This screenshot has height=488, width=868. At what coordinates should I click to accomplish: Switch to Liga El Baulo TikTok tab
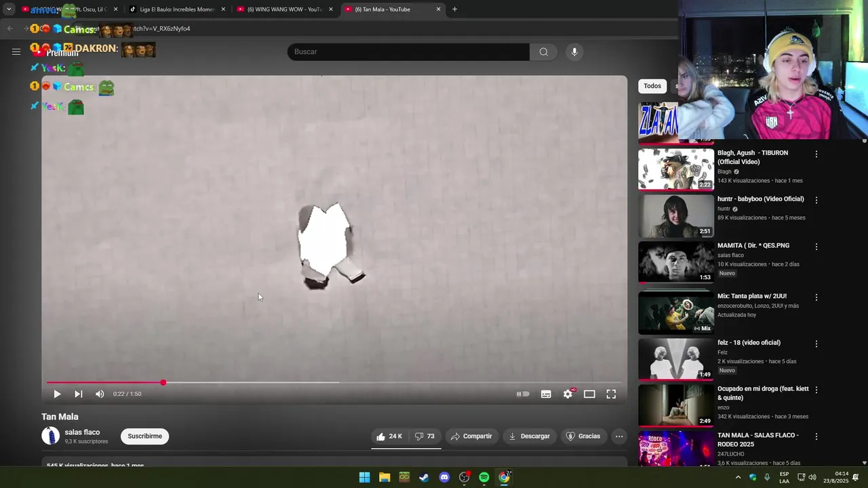click(178, 9)
